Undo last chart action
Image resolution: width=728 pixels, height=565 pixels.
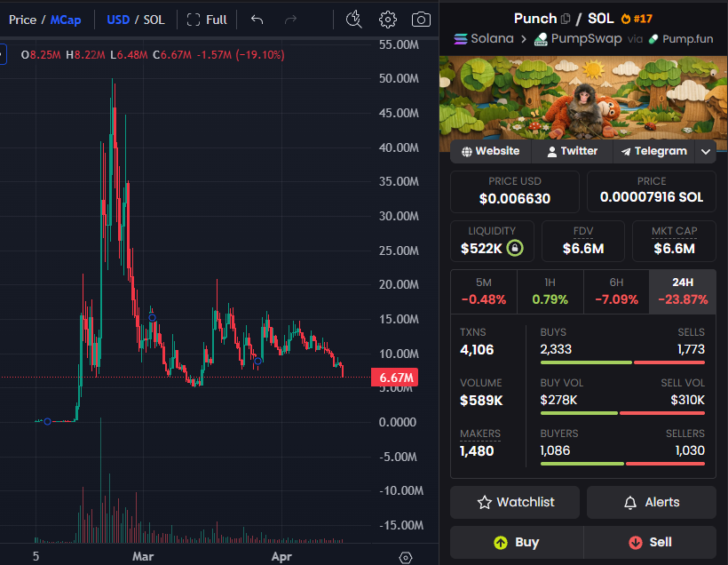(257, 20)
